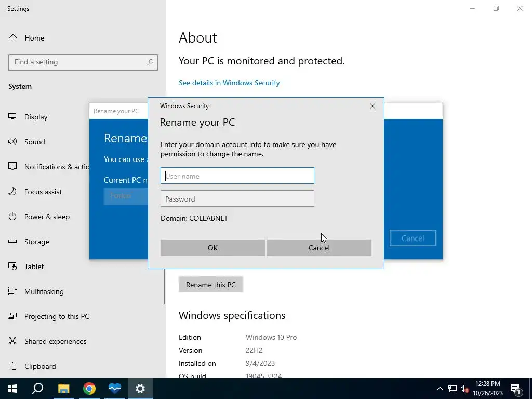Open Focus assist settings
Viewport: 532px width, 399px height.
tap(43, 192)
